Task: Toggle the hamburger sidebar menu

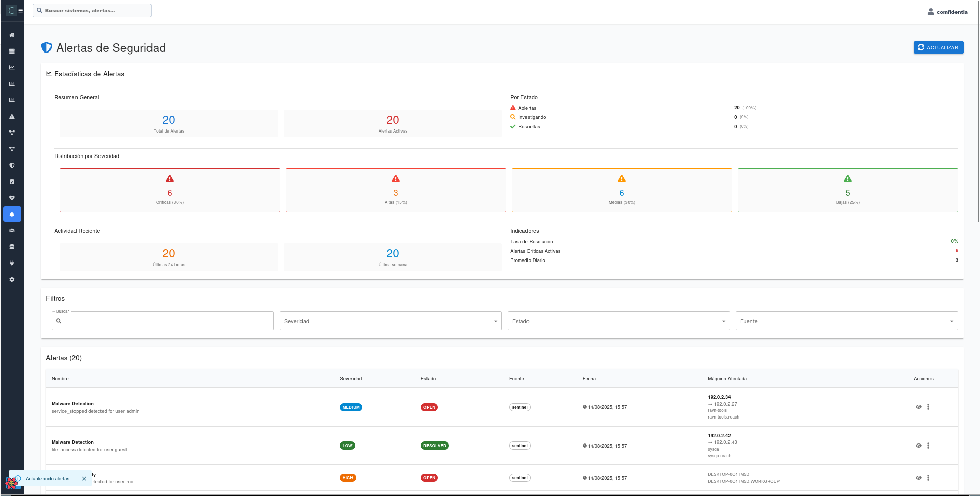Action: pyautogui.click(x=21, y=10)
